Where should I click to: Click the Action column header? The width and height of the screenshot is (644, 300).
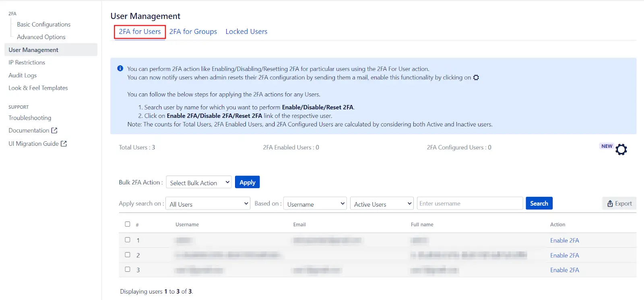point(557,224)
